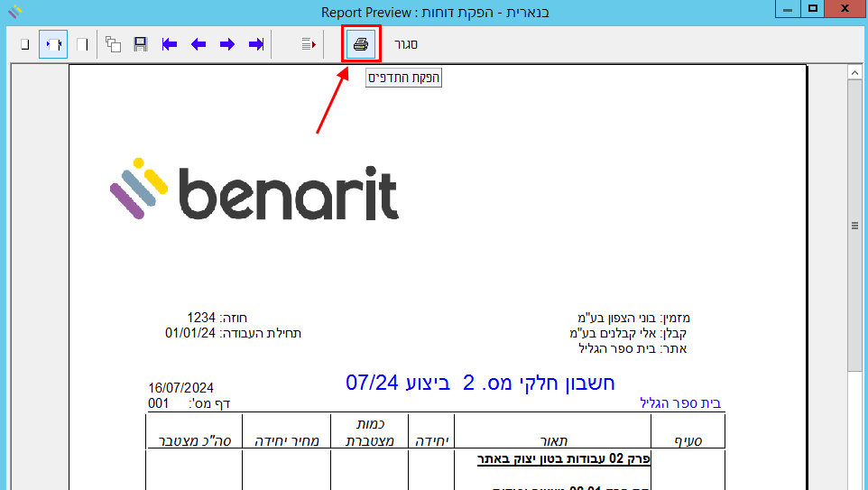
Task: Click the print report icon
Action: click(x=361, y=43)
